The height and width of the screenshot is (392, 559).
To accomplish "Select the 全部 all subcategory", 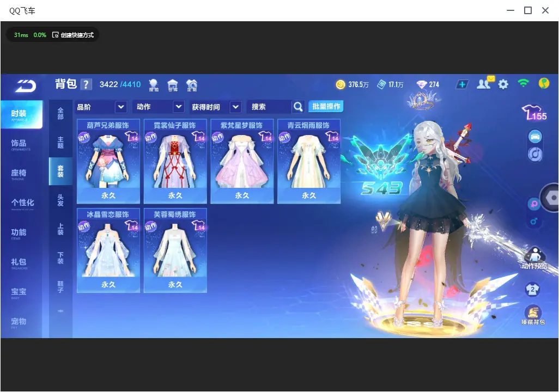I will [60, 114].
